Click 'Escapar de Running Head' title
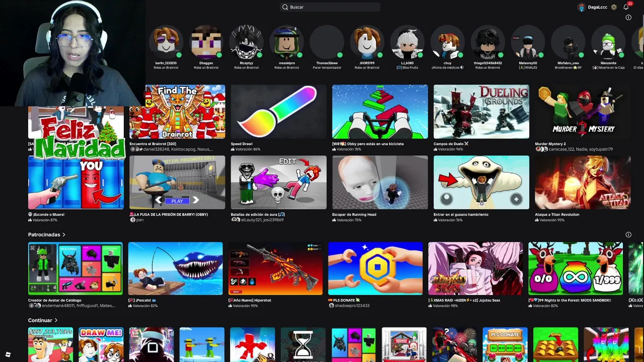 [354, 215]
